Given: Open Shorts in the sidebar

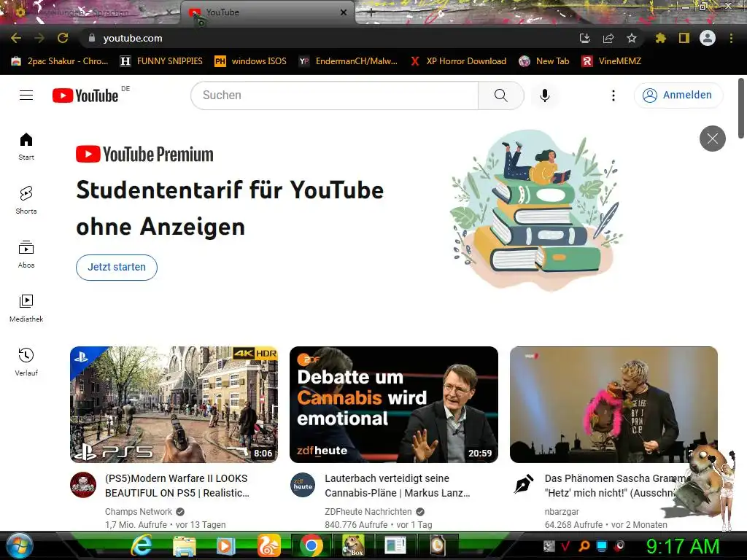Looking at the screenshot, I should coord(26,200).
